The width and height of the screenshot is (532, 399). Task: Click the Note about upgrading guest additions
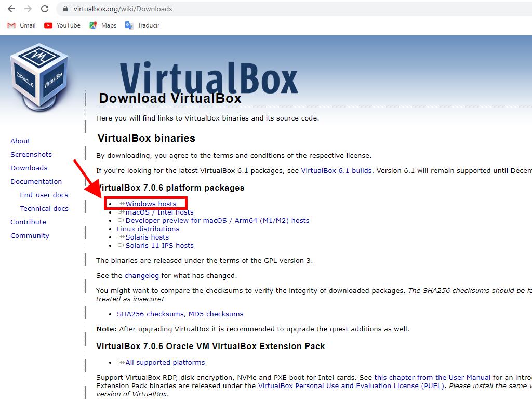(x=252, y=329)
